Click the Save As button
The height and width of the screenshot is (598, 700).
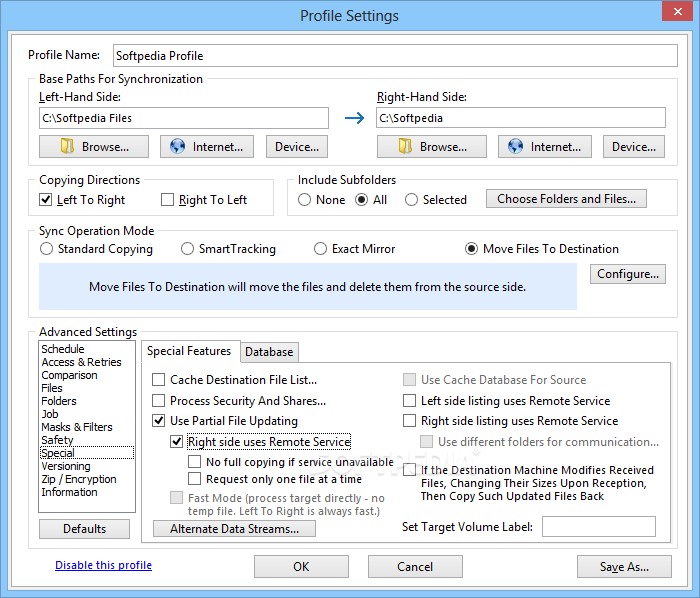click(624, 566)
